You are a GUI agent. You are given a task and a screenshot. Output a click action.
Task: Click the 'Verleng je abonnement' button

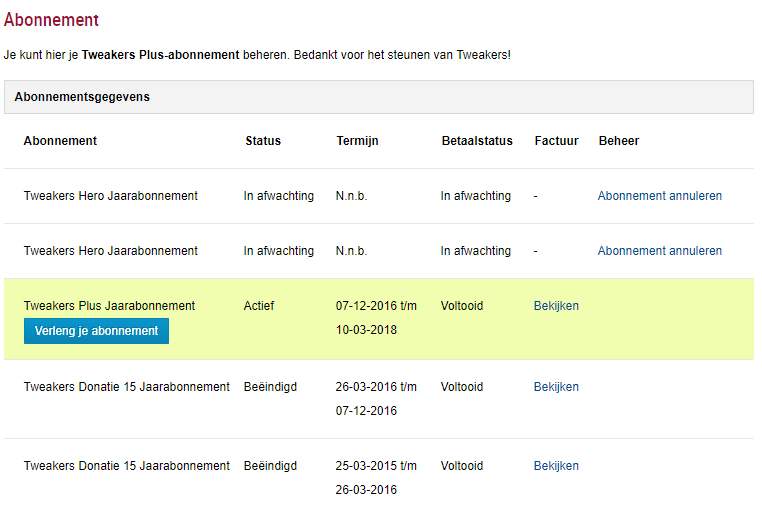[96, 331]
